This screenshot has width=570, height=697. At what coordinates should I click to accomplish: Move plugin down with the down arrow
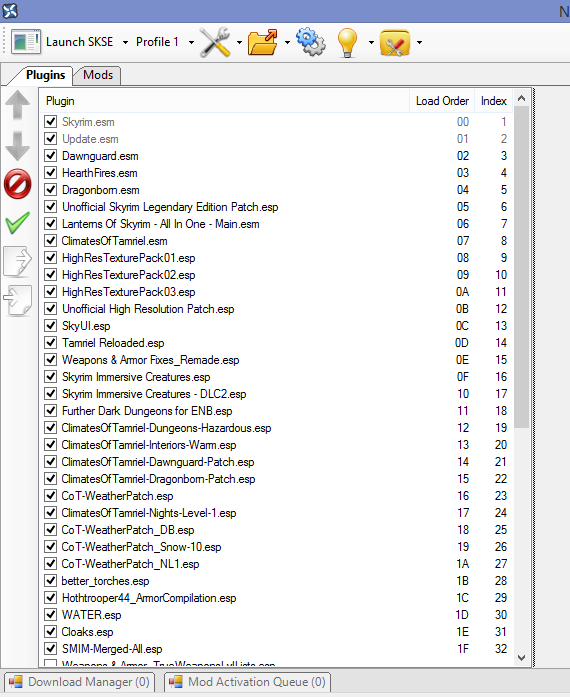point(18,146)
